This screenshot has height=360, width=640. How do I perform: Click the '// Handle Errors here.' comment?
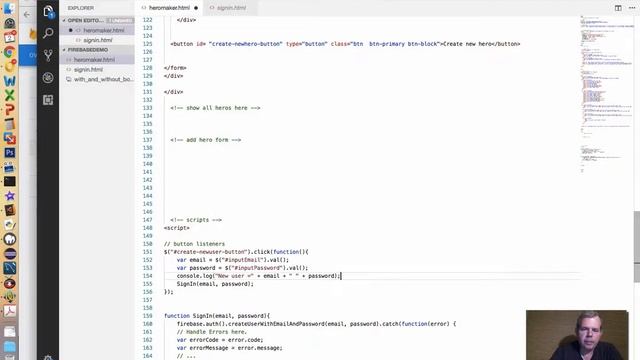tap(211, 331)
